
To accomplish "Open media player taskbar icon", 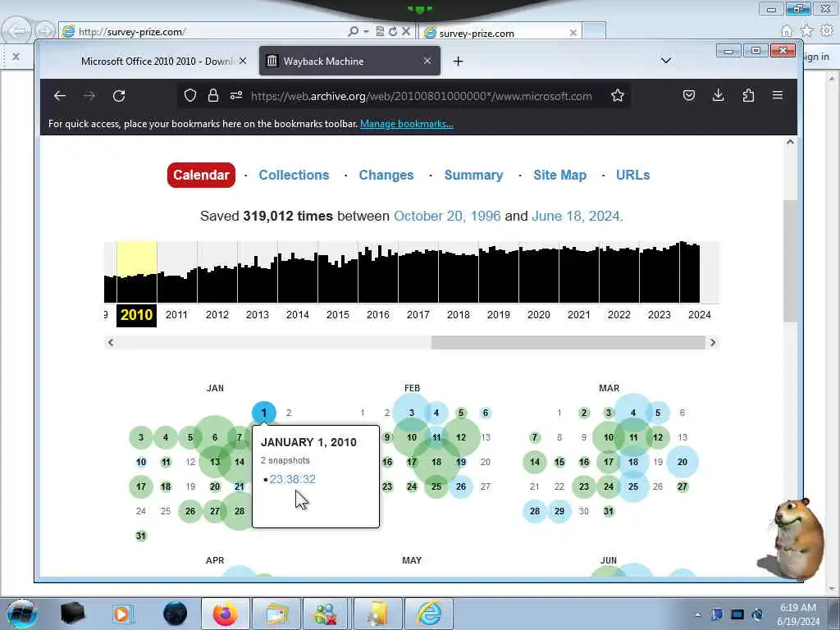I will [121, 614].
